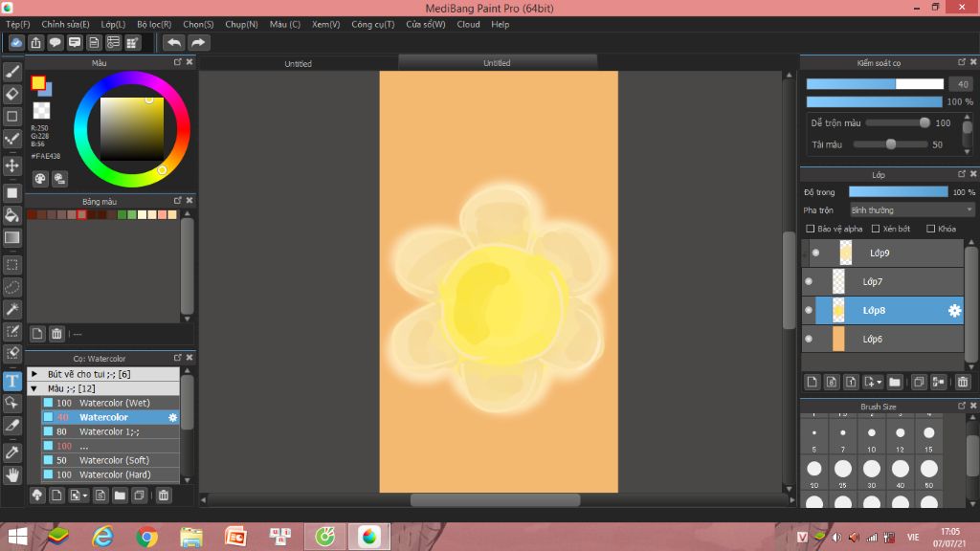Open the add layer dropdown arrow
980x551 pixels.
[879, 382]
